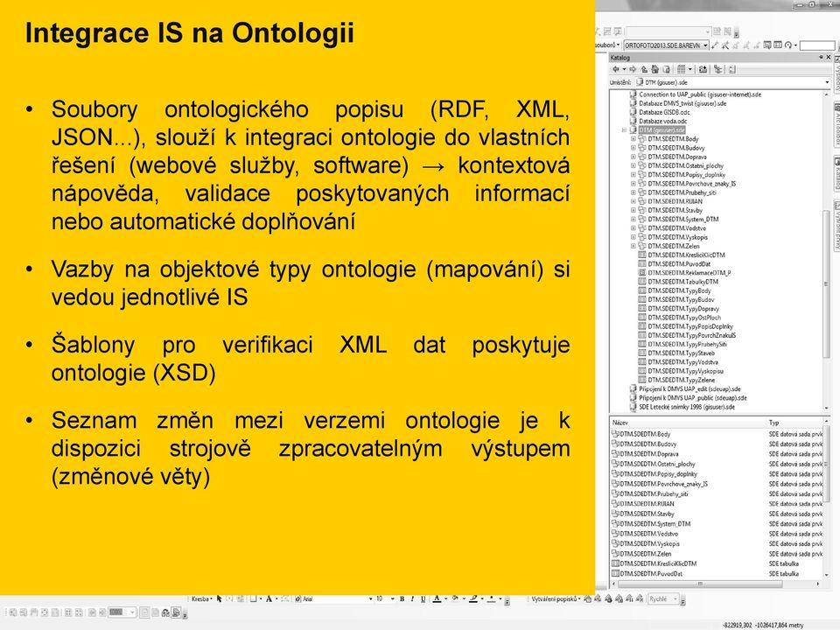
Task: Open the back button history dropdown arrow
Action: pyautogui.click(x=624, y=70)
